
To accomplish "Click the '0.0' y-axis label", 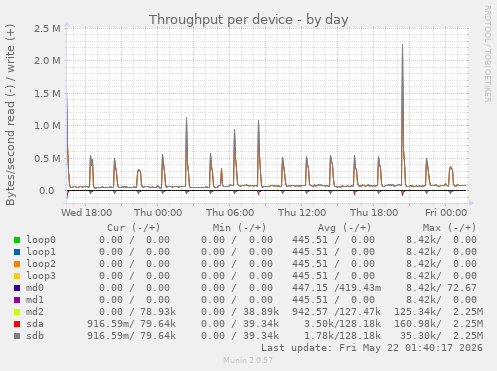I will point(47,191).
